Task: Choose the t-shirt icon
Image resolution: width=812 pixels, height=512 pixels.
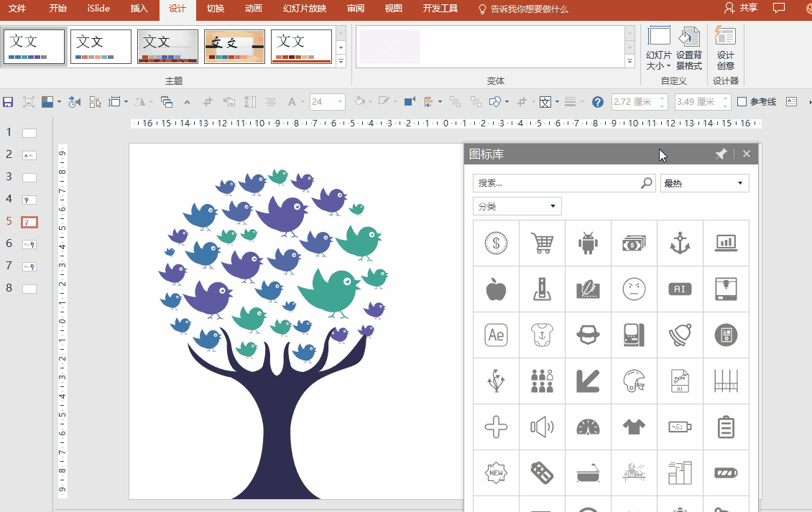Action: point(634,427)
